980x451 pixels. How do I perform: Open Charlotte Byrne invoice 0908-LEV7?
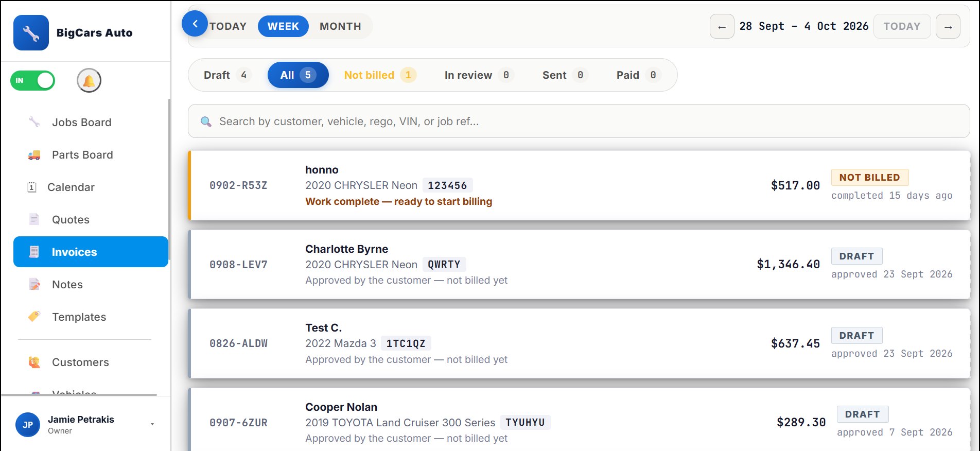point(579,265)
